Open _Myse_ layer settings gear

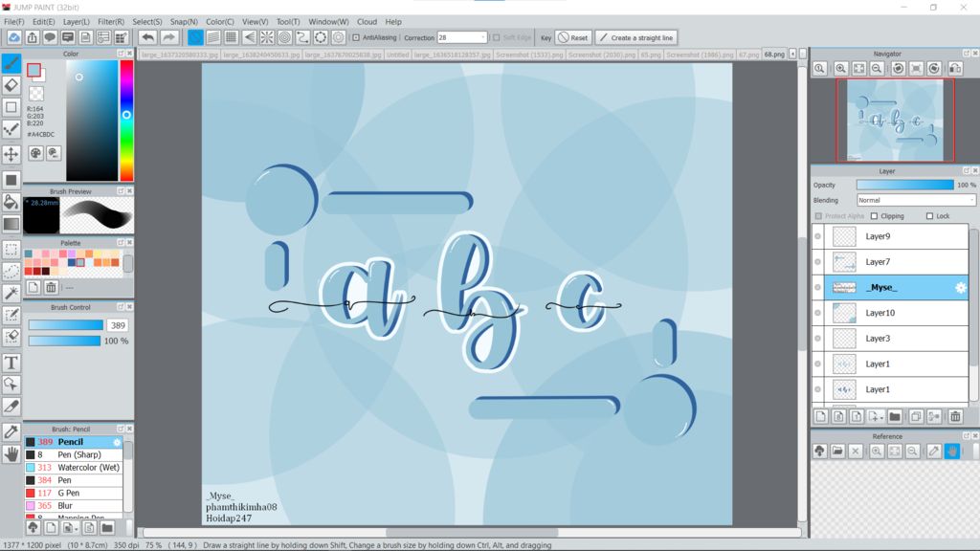[x=961, y=287]
